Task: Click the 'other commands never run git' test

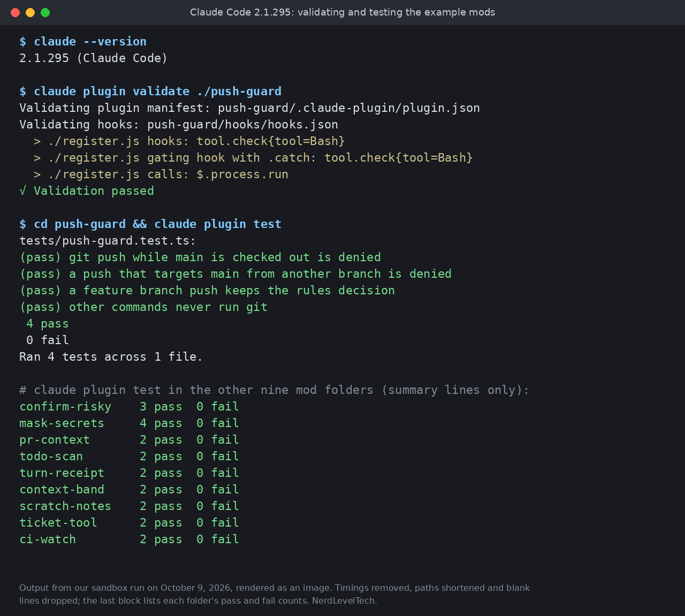Action: coord(143,307)
